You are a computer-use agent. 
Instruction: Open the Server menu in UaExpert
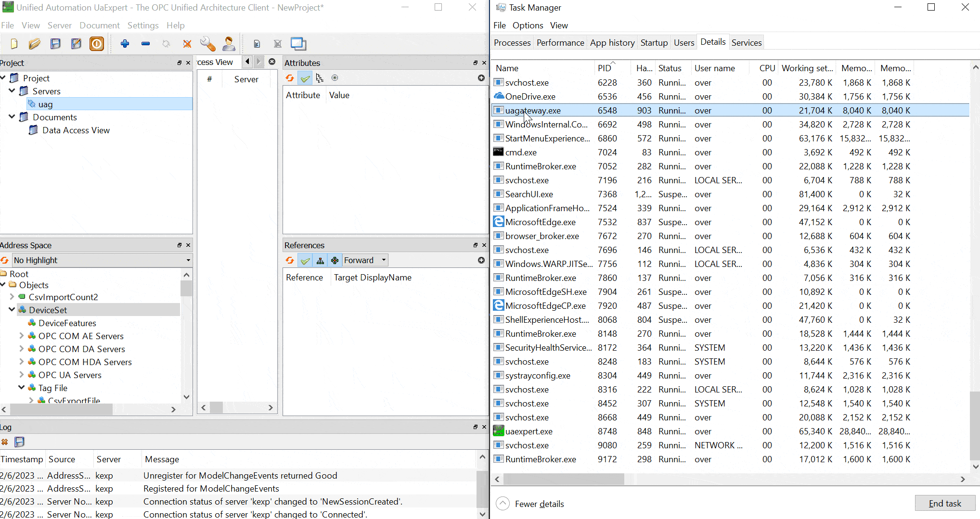pyautogui.click(x=60, y=25)
